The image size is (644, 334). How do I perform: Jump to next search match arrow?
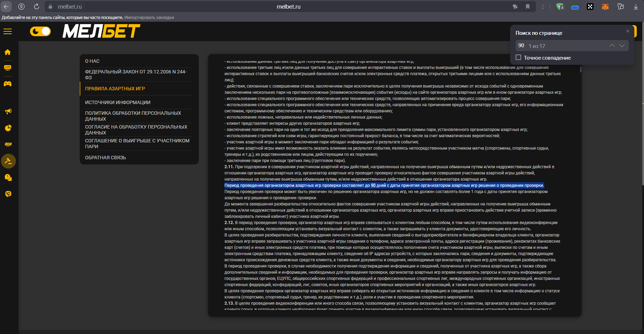pos(622,45)
